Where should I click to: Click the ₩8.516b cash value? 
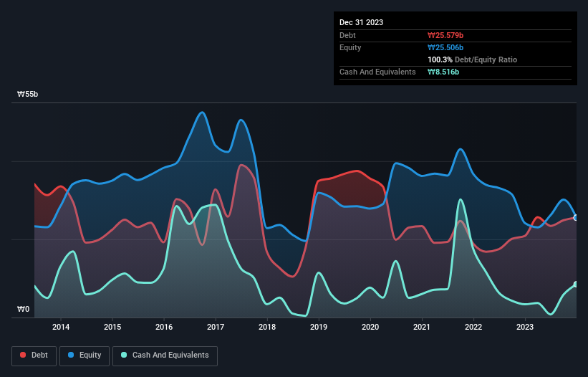(x=443, y=72)
